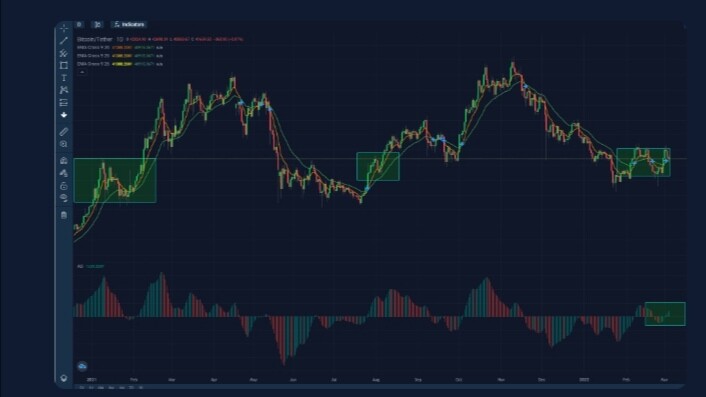Toggle the lock-all-drawings padlock icon

(x=64, y=186)
